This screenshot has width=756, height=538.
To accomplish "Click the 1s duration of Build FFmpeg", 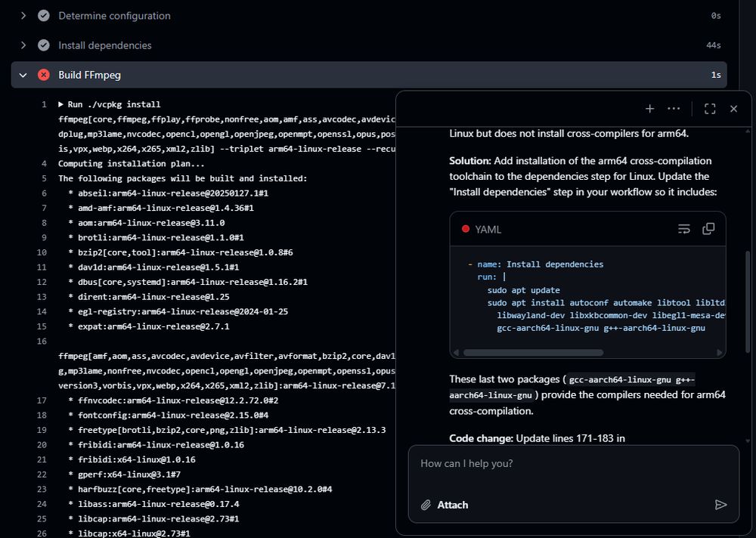I will [x=716, y=76].
